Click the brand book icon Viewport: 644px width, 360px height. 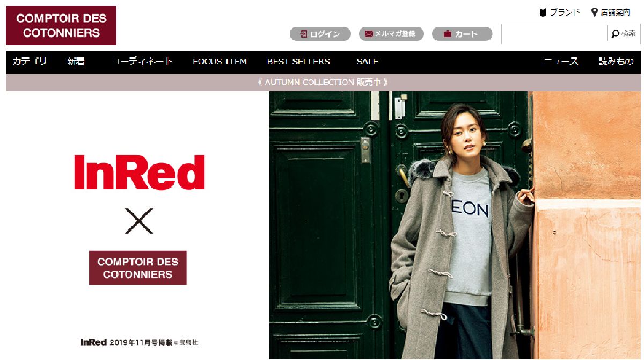543,12
